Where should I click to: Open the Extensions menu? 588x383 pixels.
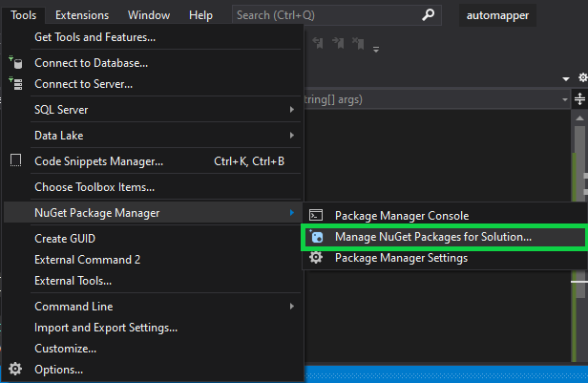82,15
